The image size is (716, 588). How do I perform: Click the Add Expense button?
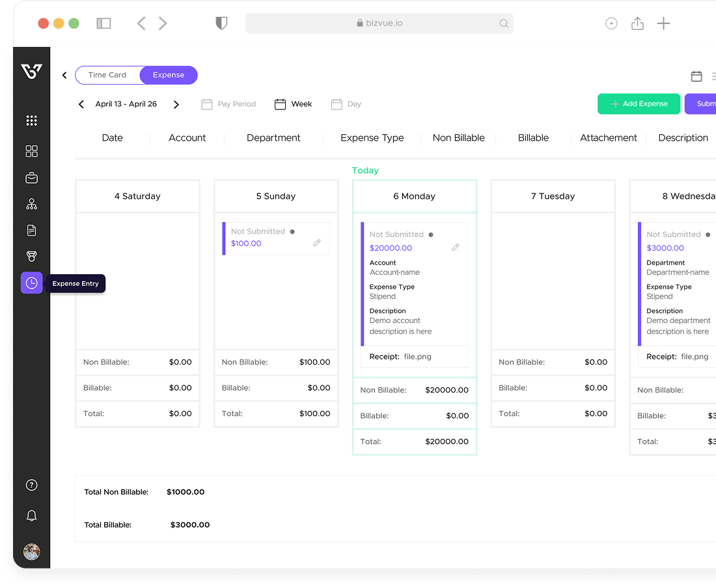(639, 104)
